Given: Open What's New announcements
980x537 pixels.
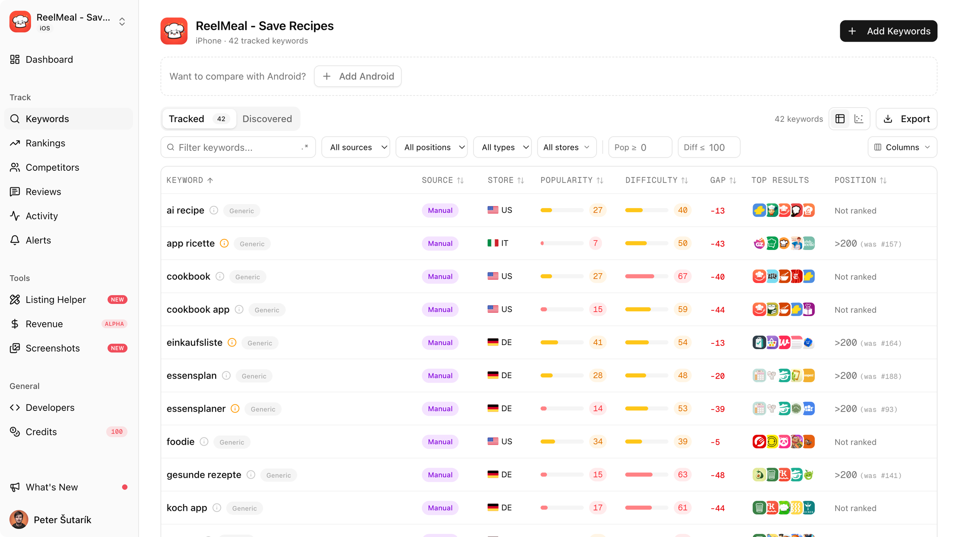Looking at the screenshot, I should [68, 487].
